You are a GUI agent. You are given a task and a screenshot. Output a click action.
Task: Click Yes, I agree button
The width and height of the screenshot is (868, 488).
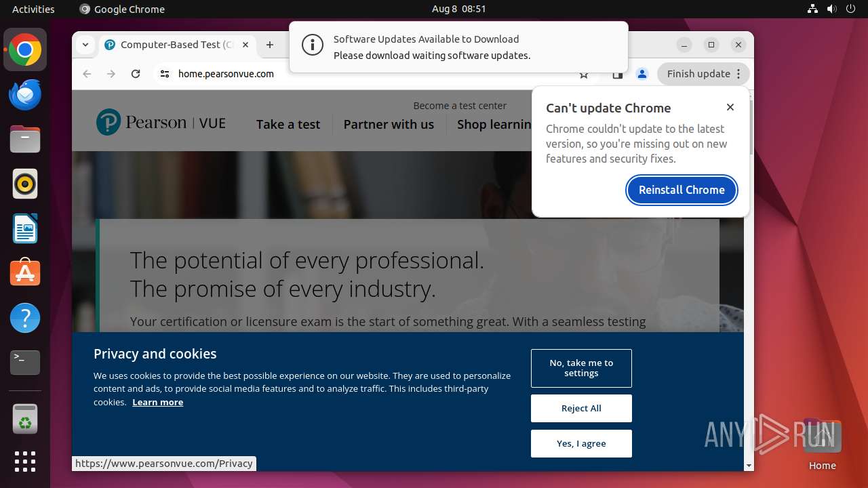(x=581, y=443)
